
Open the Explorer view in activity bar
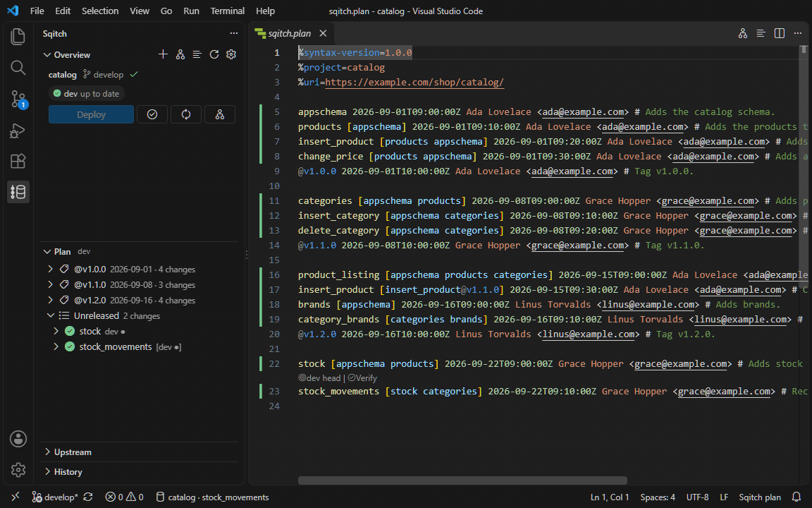[18, 36]
